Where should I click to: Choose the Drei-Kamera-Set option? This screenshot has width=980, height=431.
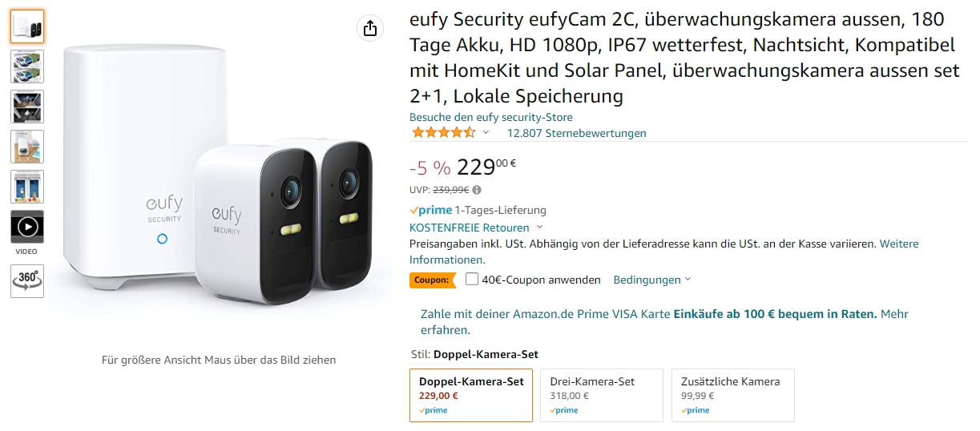coord(601,395)
